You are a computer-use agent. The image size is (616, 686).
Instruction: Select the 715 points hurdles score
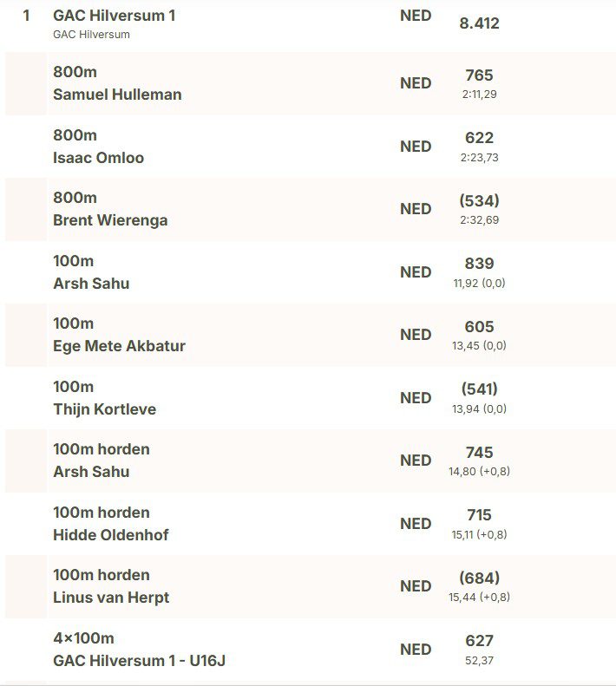[479, 515]
